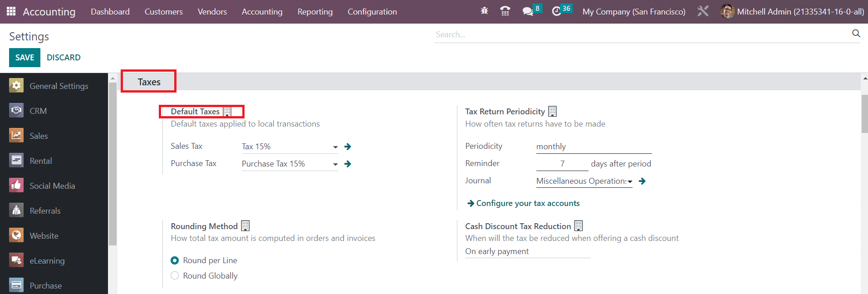Click the tools wrench icon

tap(703, 11)
